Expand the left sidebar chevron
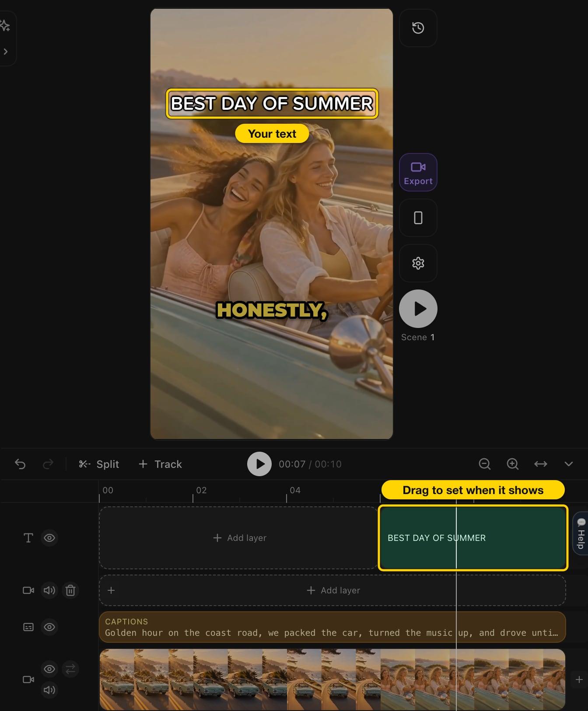The height and width of the screenshot is (711, 588). [x=6, y=52]
